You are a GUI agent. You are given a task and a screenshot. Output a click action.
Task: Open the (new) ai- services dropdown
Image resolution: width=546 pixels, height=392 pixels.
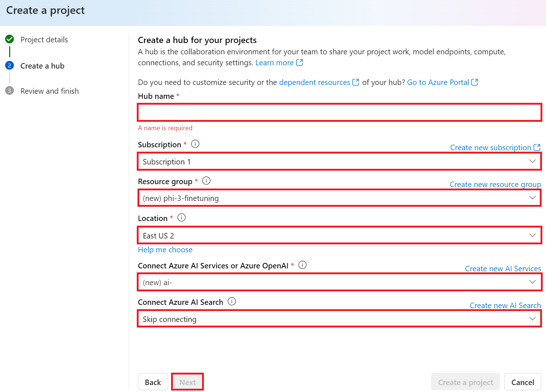tap(340, 282)
